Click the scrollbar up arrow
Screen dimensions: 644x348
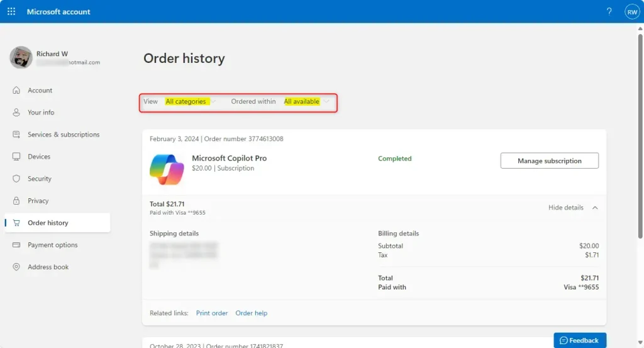click(640, 28)
